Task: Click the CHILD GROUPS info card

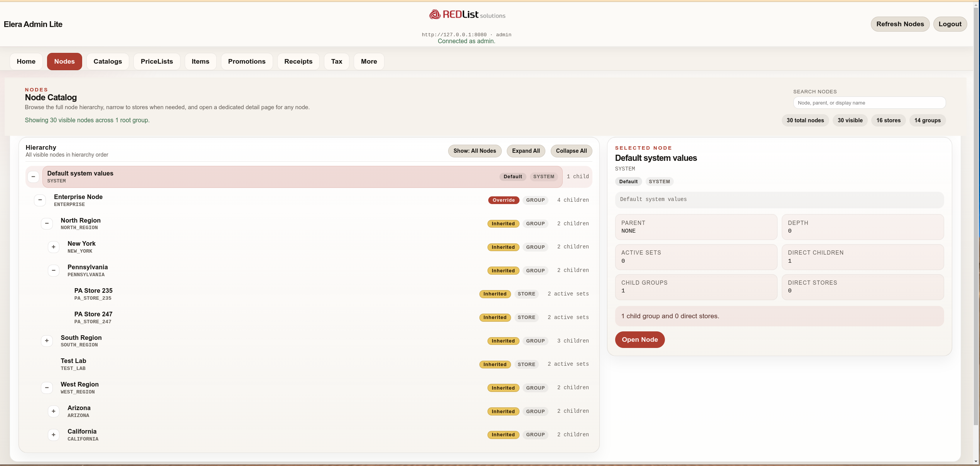Action: coord(696,287)
